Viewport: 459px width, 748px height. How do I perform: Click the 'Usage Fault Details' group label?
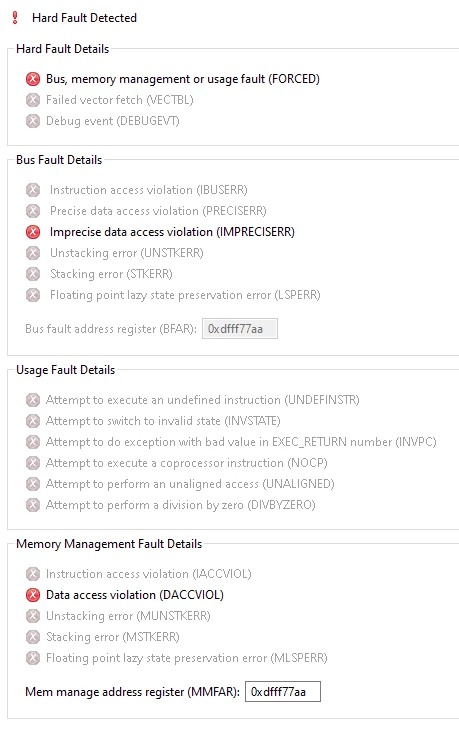(65, 370)
